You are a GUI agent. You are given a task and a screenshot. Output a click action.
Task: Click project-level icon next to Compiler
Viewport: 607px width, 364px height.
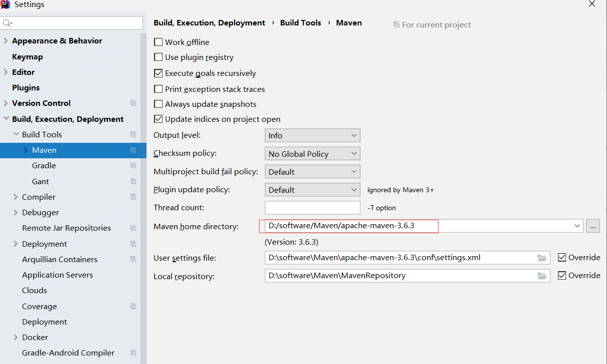[133, 197]
